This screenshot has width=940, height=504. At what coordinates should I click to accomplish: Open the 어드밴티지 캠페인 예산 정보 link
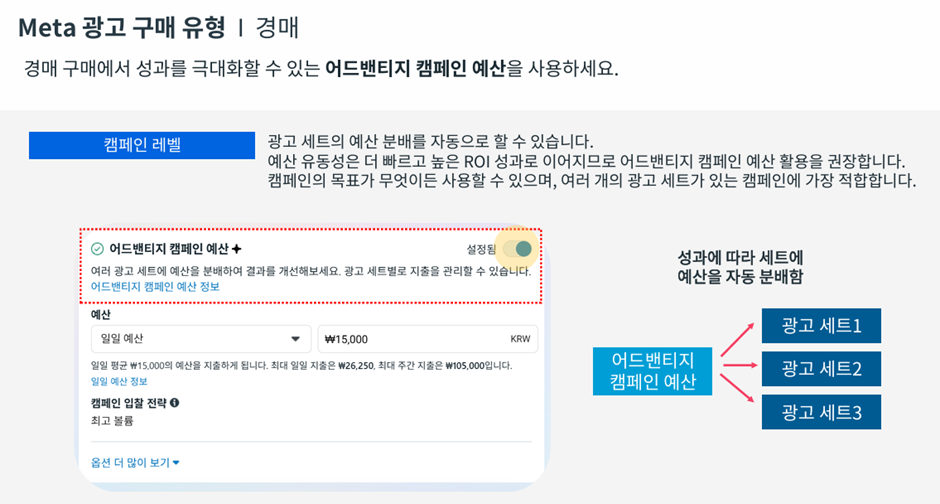pyautogui.click(x=155, y=286)
